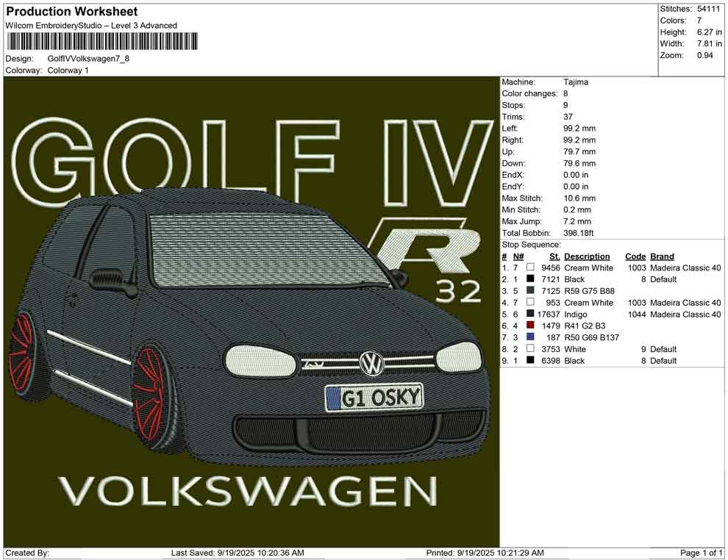
Task: Click the grey R59 G75 B88 swatch
Action: [530, 290]
